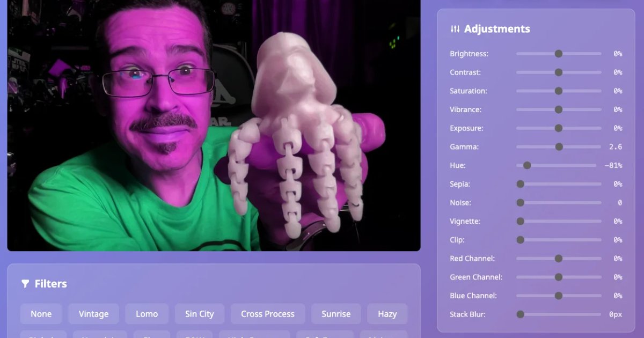644x338 pixels.
Task: Select the Lomo filter
Action: (147, 314)
